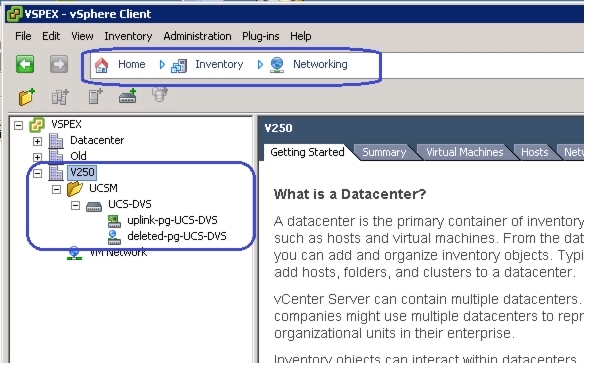The height and width of the screenshot is (375, 593).
Task: Click the Inventory icon in the breadcrumb
Action: [179, 66]
